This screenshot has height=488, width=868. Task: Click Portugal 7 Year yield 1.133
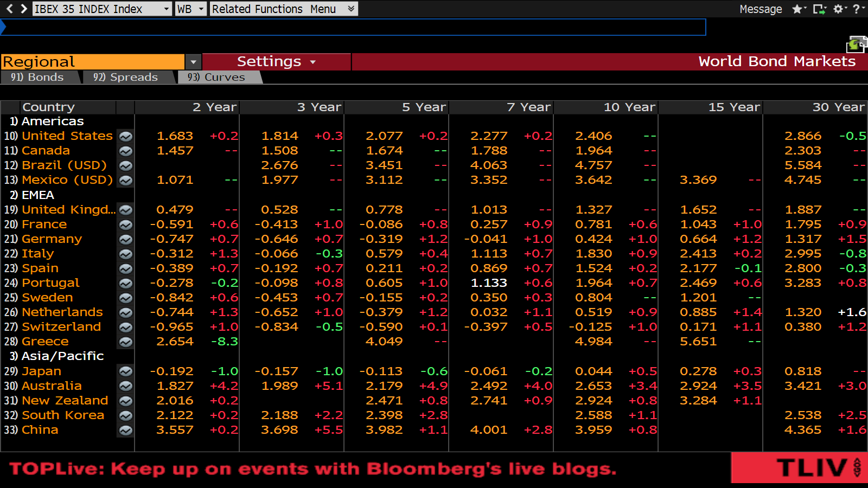tap(489, 283)
